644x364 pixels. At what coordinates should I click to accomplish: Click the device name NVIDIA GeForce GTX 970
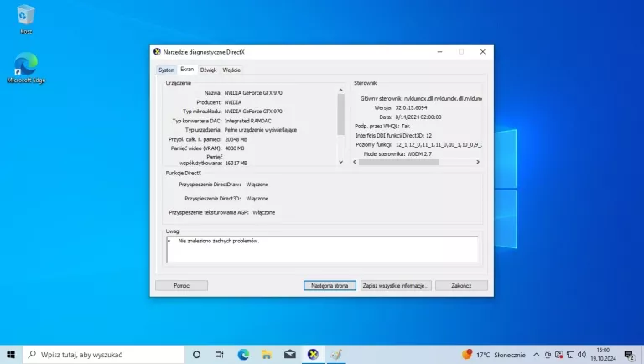253,93
